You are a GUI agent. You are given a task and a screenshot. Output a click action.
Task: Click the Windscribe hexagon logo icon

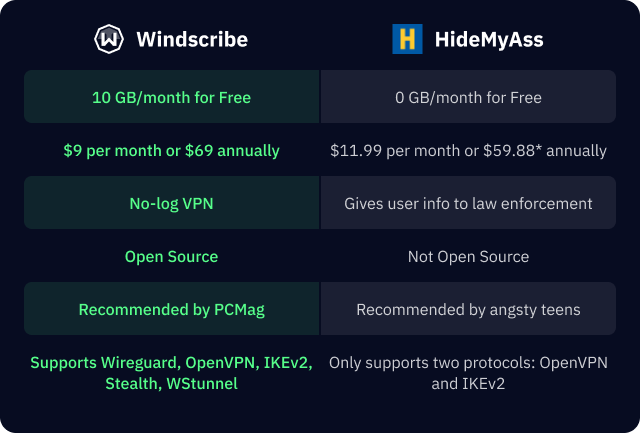(109, 39)
